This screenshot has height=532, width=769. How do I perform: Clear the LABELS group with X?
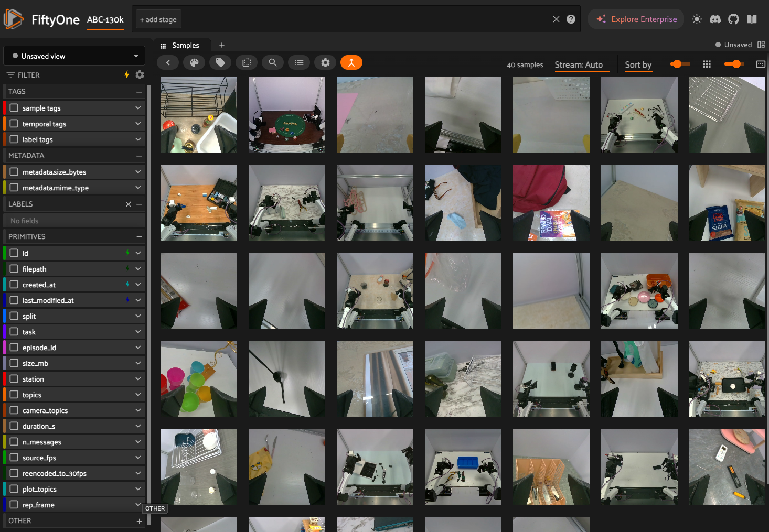(x=129, y=204)
